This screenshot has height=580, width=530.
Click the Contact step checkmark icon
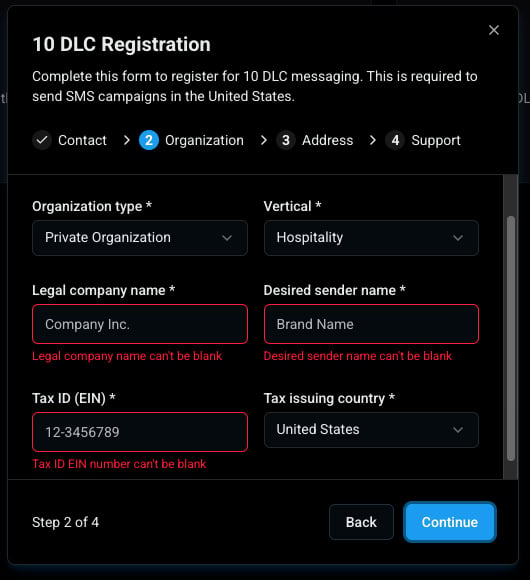pyautogui.click(x=42, y=140)
